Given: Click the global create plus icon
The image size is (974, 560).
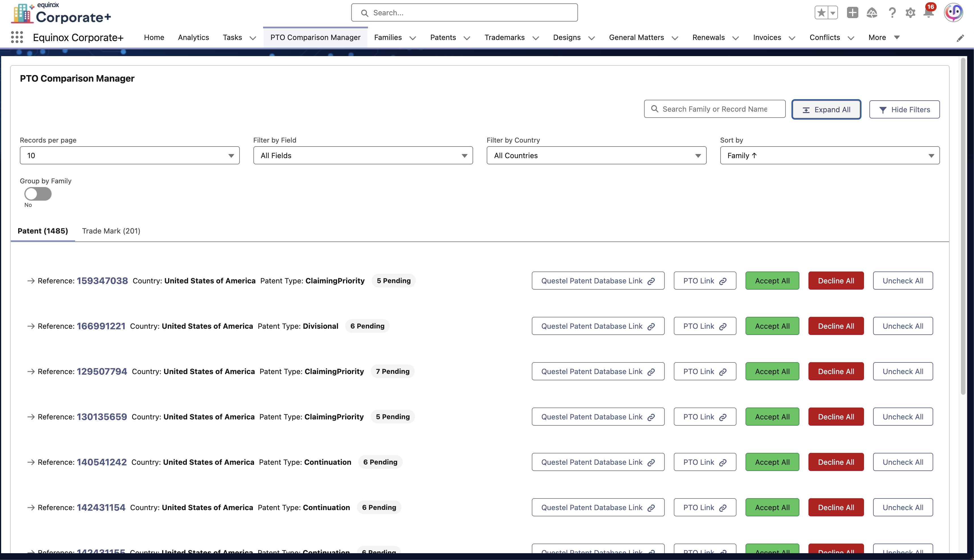Looking at the screenshot, I should 852,13.
